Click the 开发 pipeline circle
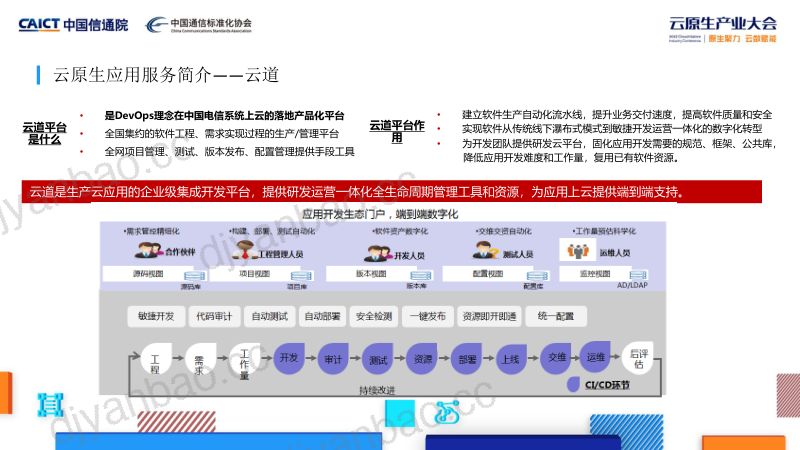The width and height of the screenshot is (800, 450). pyautogui.click(x=289, y=358)
